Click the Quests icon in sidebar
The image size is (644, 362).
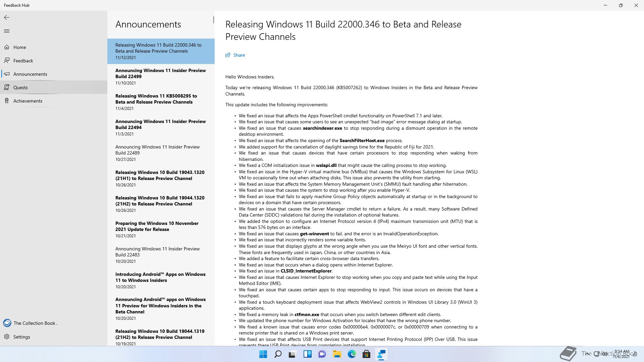point(7,87)
